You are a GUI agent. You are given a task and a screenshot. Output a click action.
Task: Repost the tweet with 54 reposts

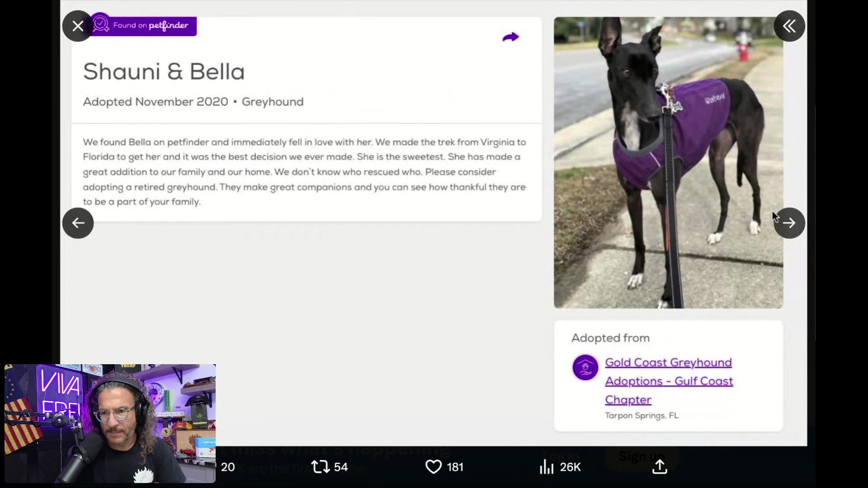coord(330,467)
